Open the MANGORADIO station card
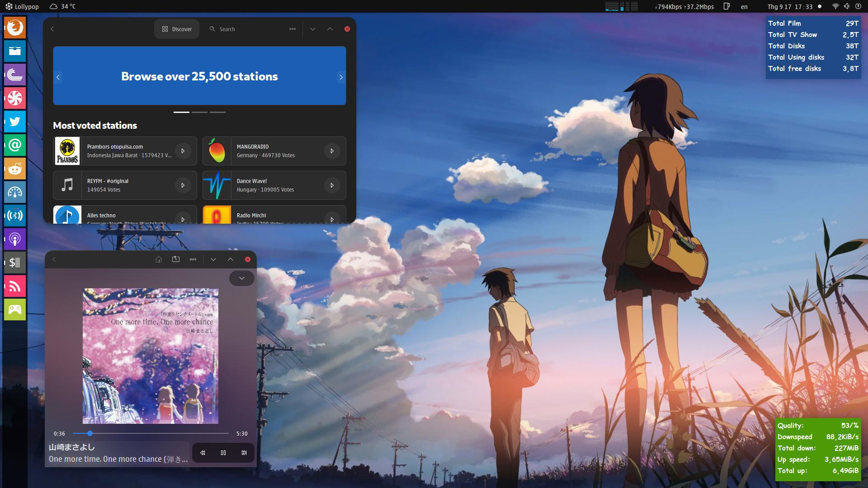Screen dimensions: 868x488 tap(274, 151)
